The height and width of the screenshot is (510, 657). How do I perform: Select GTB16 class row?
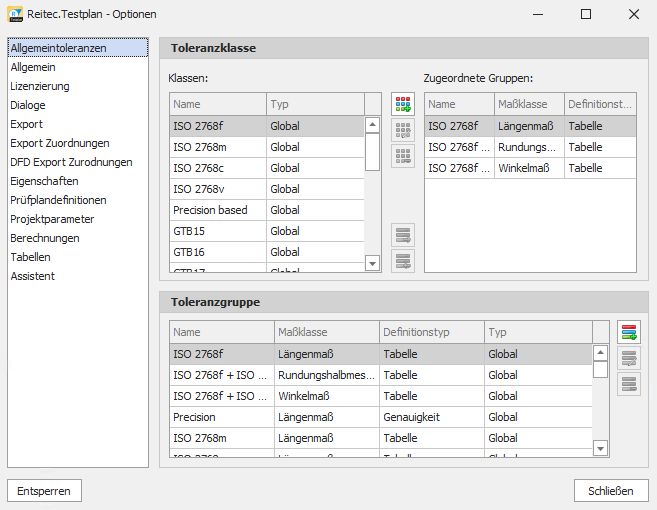pos(267,252)
